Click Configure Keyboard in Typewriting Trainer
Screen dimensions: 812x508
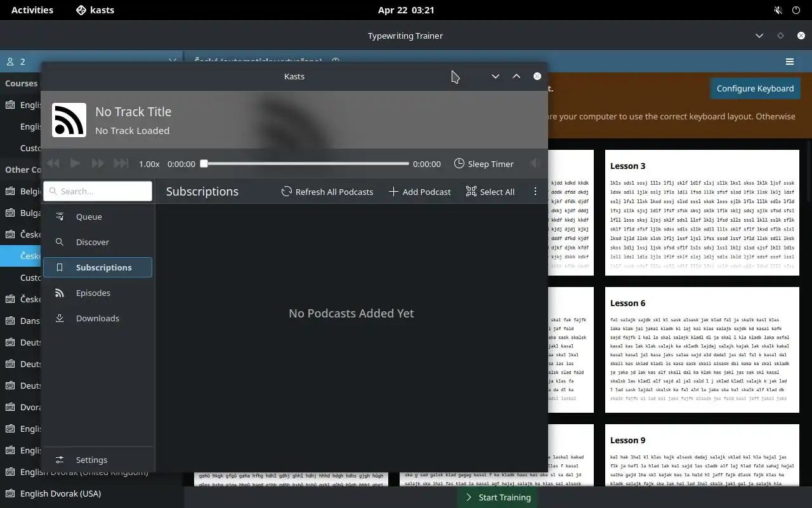tap(755, 88)
